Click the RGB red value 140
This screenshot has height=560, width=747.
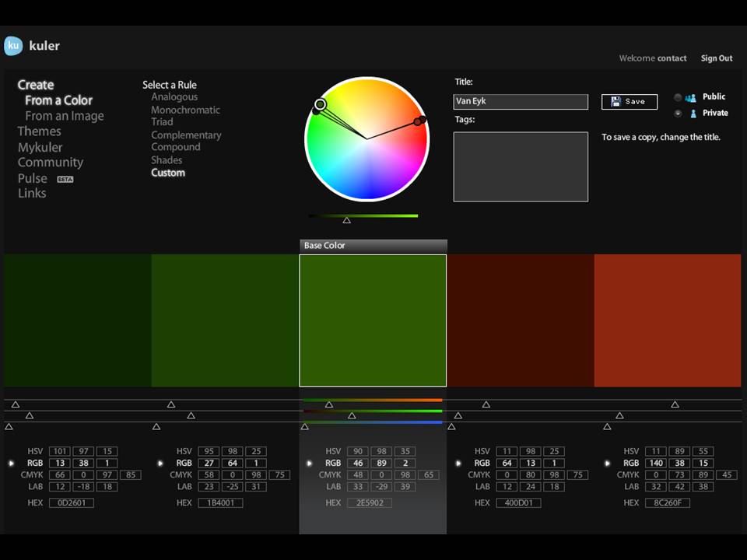coord(656,463)
